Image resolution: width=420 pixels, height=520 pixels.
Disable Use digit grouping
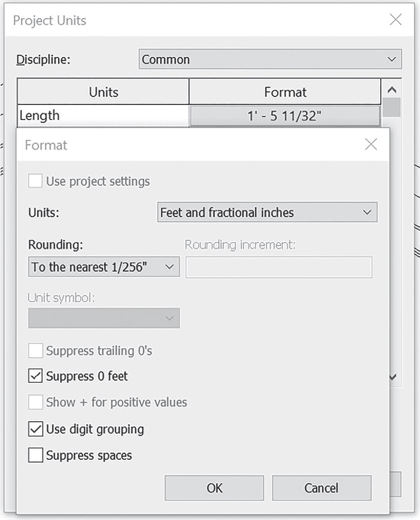coord(35,429)
